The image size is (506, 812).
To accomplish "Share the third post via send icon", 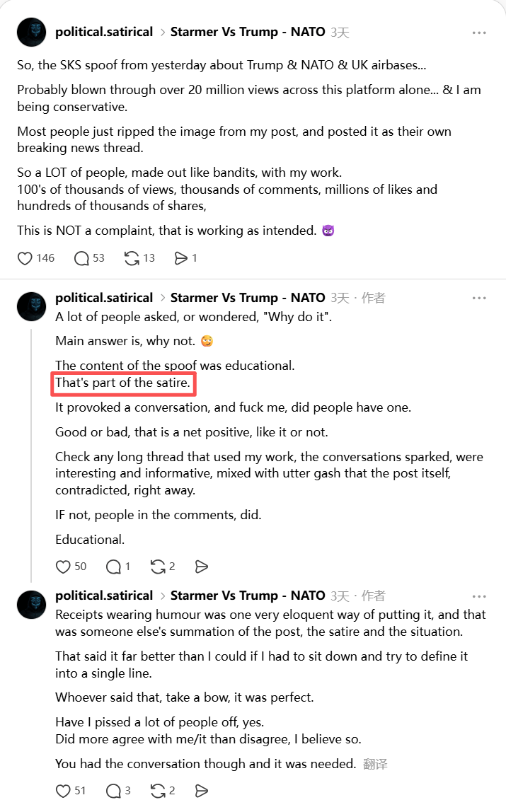I will click(202, 790).
